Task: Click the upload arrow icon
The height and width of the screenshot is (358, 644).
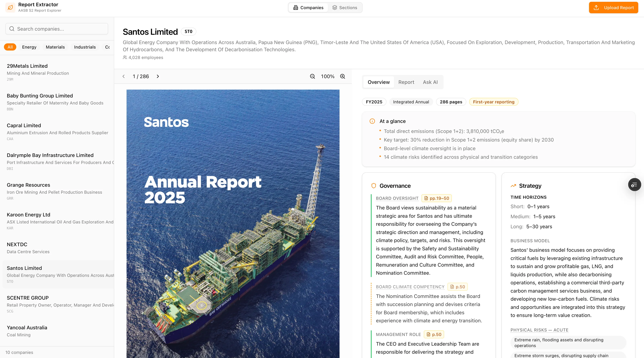Action: pyautogui.click(x=596, y=8)
